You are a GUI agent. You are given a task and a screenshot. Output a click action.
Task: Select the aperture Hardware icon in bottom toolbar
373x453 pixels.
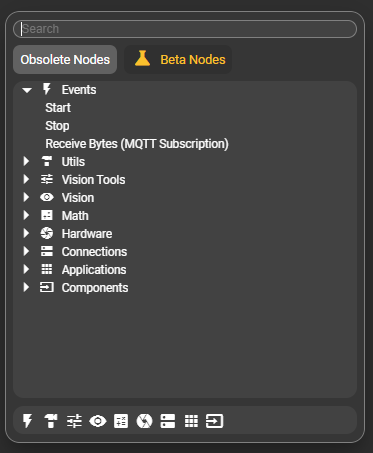coord(144,421)
